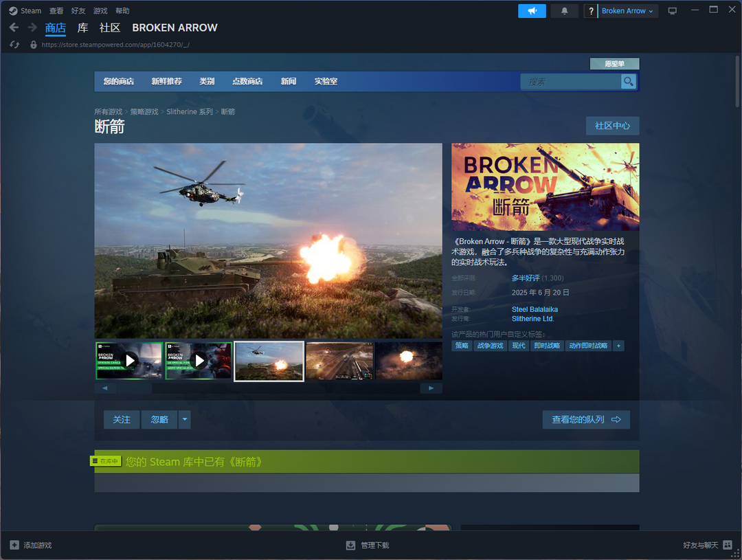The height and width of the screenshot is (560, 742).
Task: Reload the store page
Action: (x=14, y=45)
